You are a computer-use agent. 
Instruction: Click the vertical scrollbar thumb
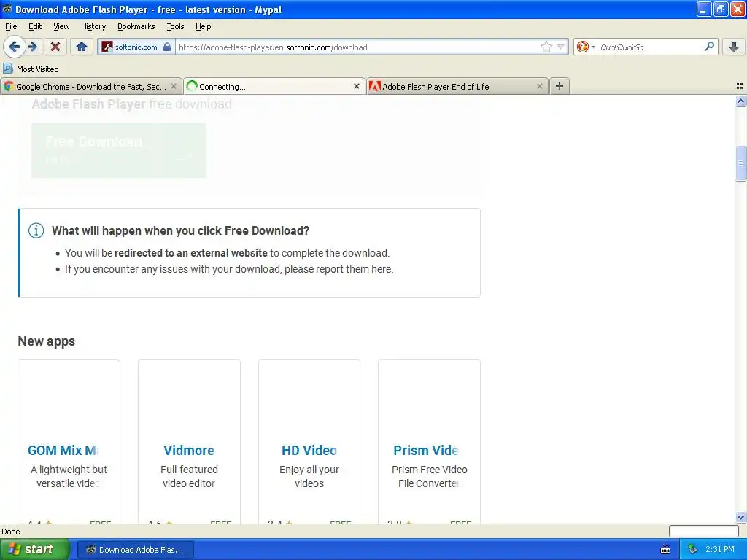740,163
